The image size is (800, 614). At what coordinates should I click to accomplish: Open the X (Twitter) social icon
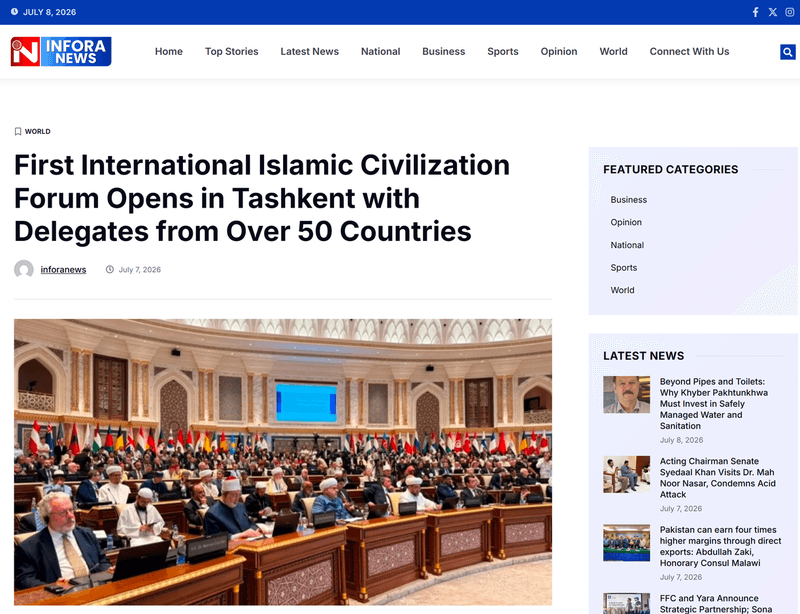[773, 12]
